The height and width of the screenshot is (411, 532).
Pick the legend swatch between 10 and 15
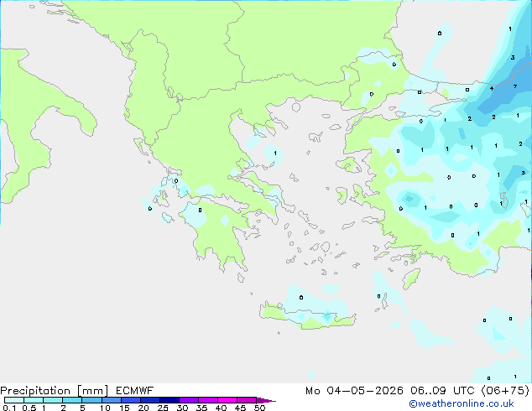(x=111, y=400)
